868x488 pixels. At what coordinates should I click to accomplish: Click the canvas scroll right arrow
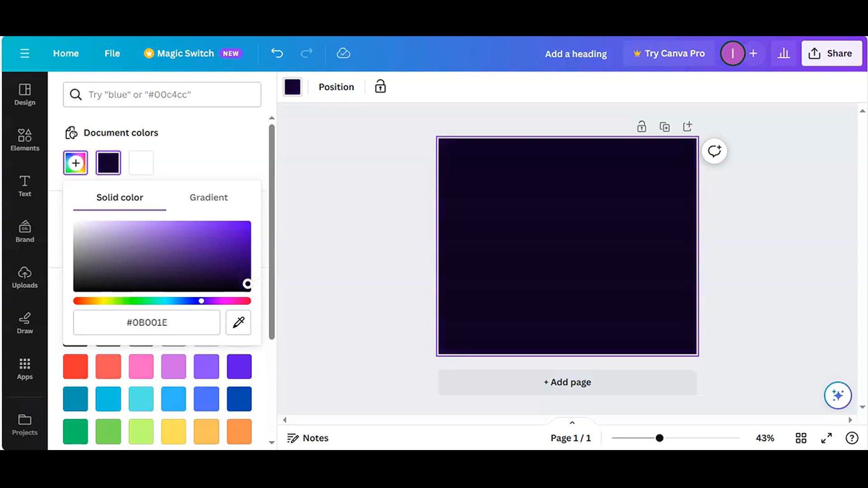[850, 420]
